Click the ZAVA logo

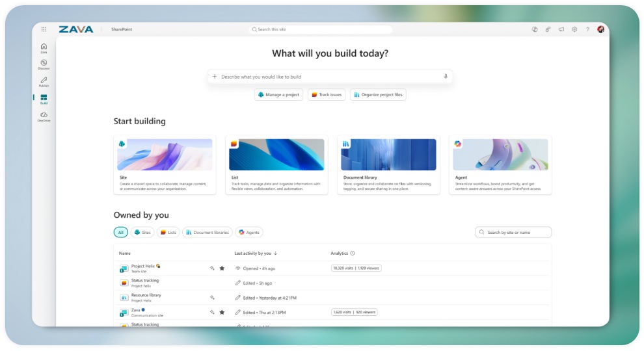coord(76,29)
